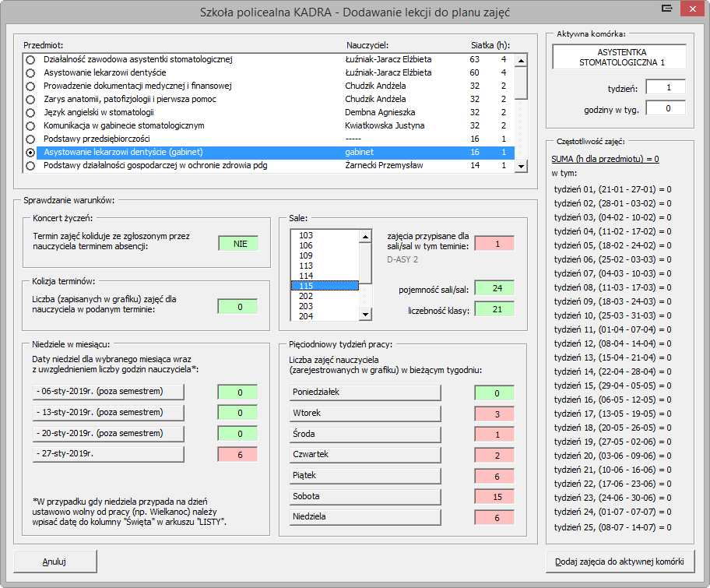Viewport: 710px width, 588px height.
Task: Select Podstawy przedsiębiorczości radio button
Action: tap(30, 139)
